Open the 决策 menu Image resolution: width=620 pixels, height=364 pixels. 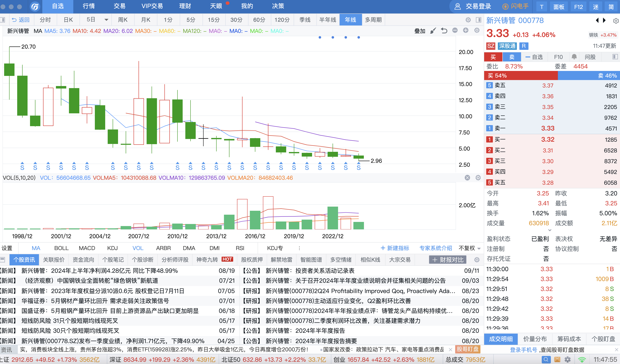pyautogui.click(x=278, y=6)
